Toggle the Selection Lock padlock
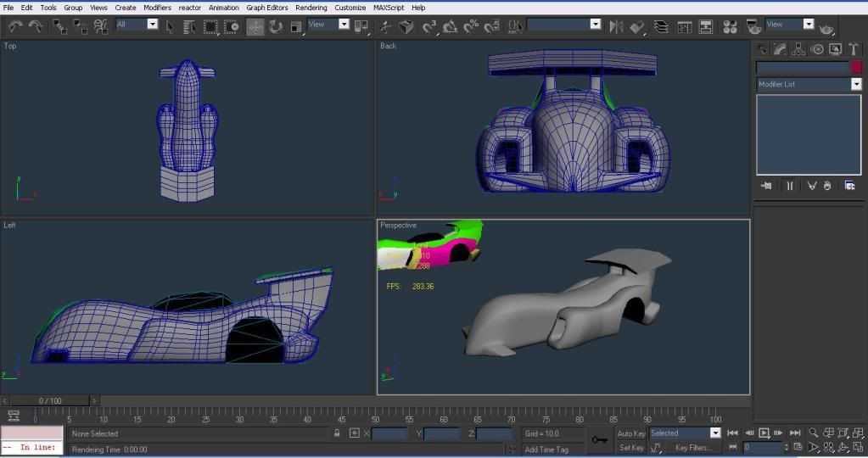 337,433
